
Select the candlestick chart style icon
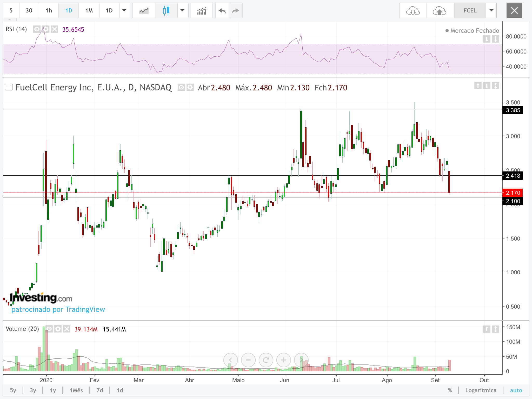click(x=166, y=11)
